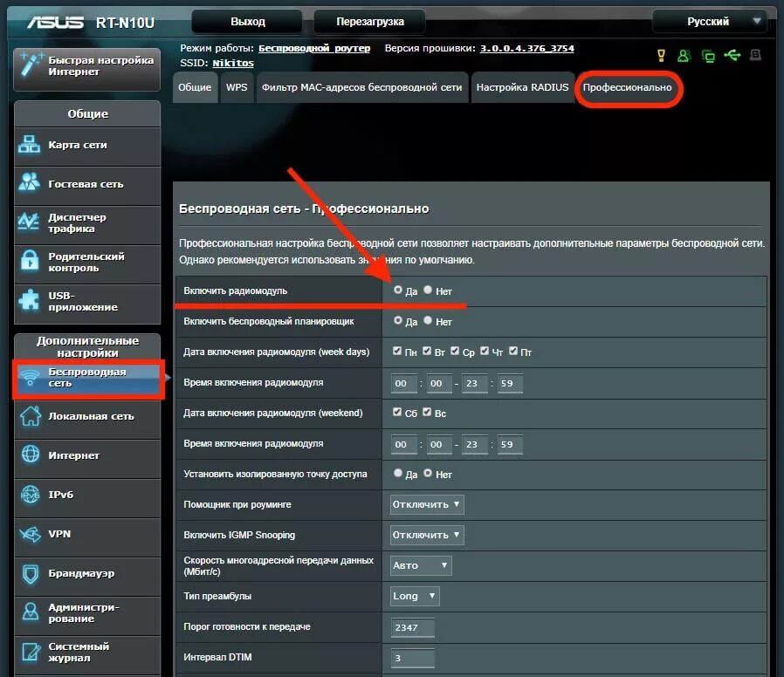Screen dimensions: 784x677
Task: Uncheck the Ср weekday checkbox
Action: 455,351
